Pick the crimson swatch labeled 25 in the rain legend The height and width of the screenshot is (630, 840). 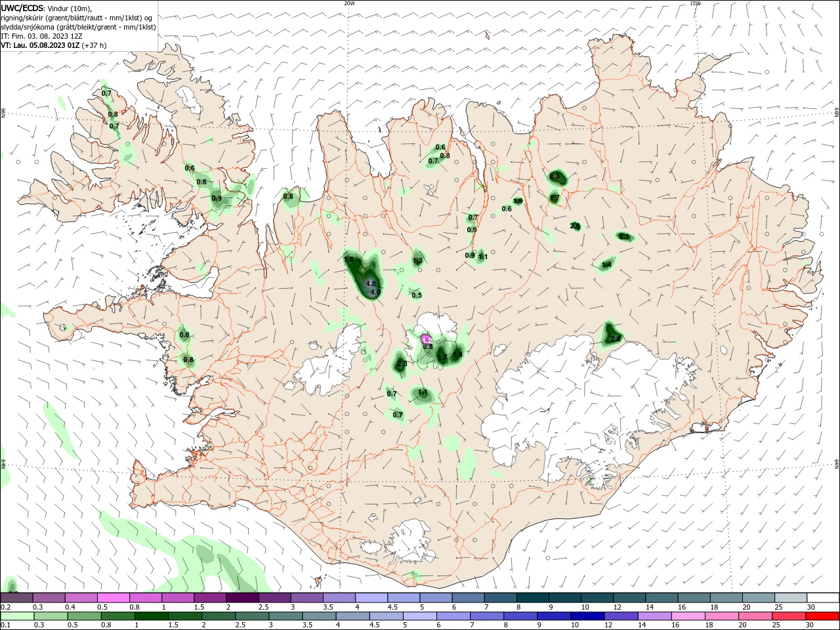789,616
